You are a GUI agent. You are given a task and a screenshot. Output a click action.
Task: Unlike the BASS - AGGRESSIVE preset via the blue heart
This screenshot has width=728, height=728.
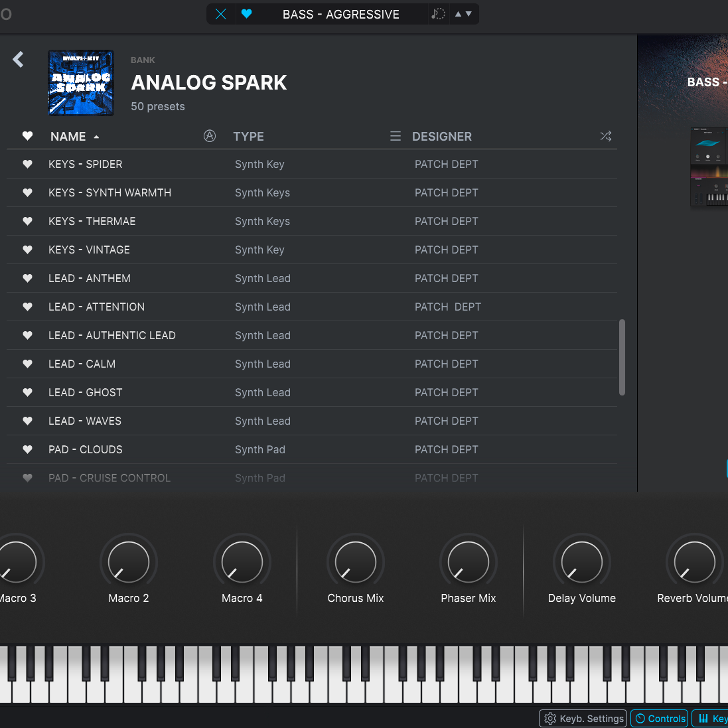[247, 14]
